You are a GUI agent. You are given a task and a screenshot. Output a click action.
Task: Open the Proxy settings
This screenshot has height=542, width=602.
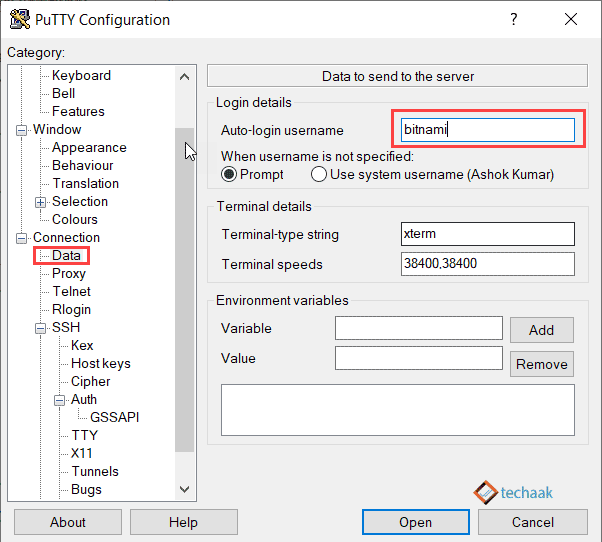(x=69, y=274)
